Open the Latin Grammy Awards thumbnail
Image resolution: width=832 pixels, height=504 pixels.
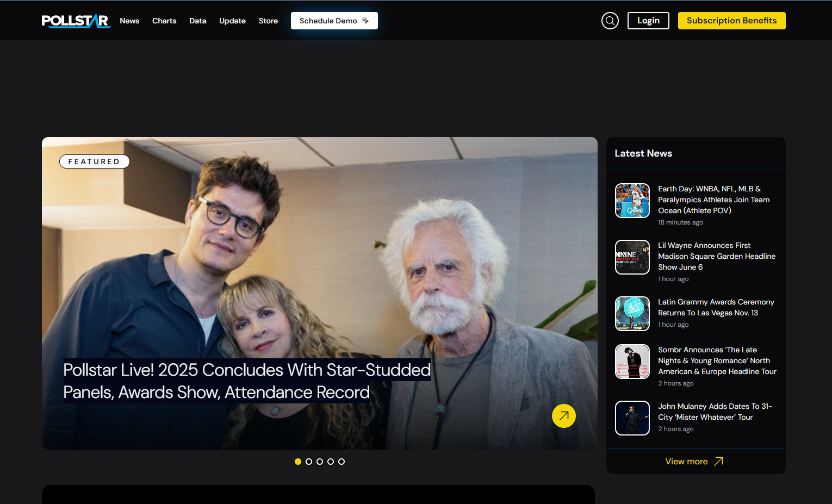pos(632,314)
